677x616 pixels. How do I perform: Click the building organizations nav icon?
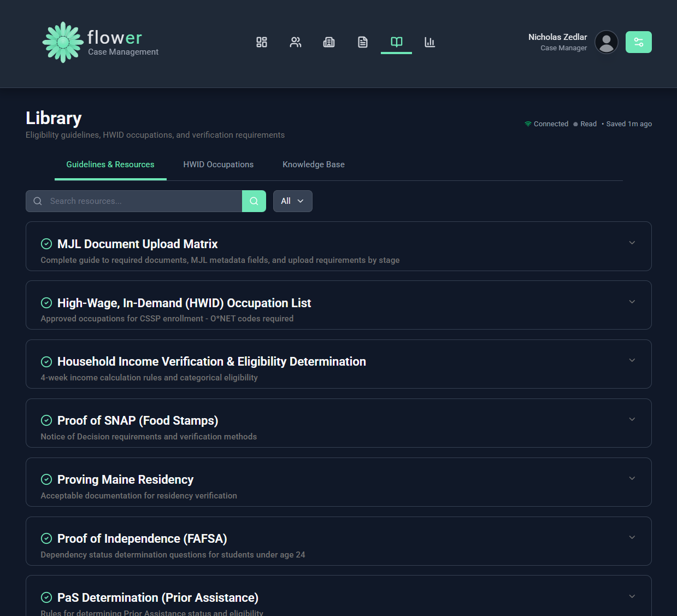click(x=329, y=42)
